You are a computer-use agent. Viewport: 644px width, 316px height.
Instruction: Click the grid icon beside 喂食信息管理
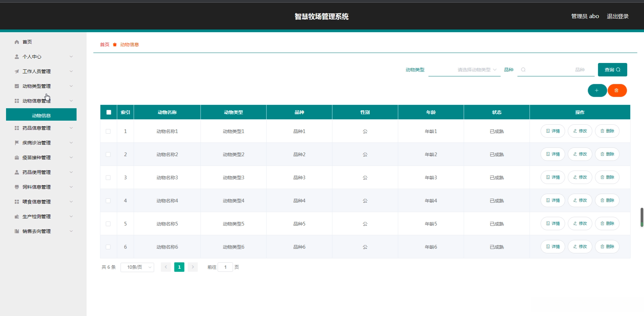point(17,202)
